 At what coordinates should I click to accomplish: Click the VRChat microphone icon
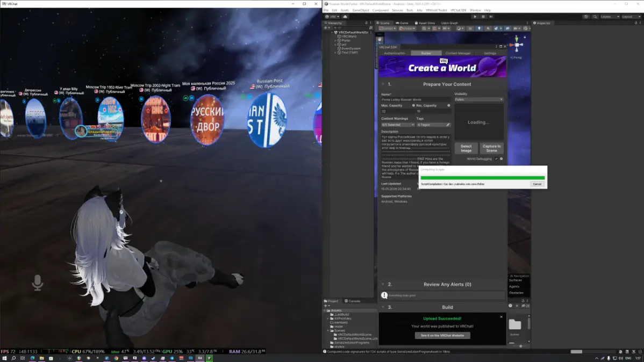point(38,283)
